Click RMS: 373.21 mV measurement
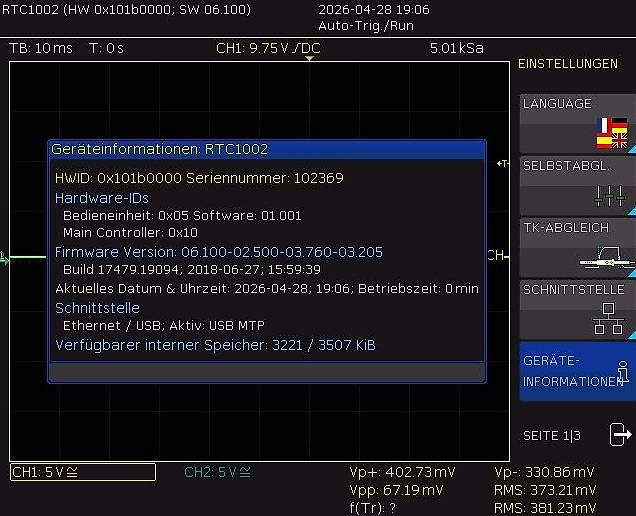This screenshot has width=636, height=516. click(x=545, y=490)
